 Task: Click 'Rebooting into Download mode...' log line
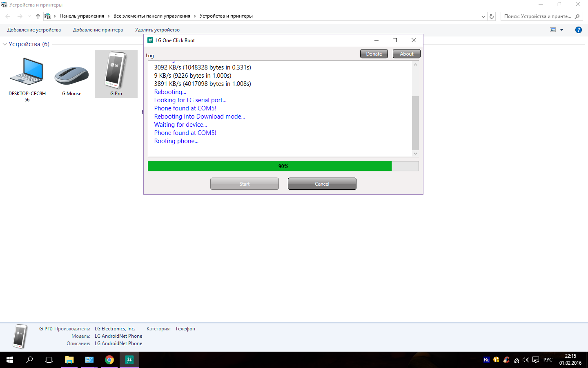[x=200, y=117]
